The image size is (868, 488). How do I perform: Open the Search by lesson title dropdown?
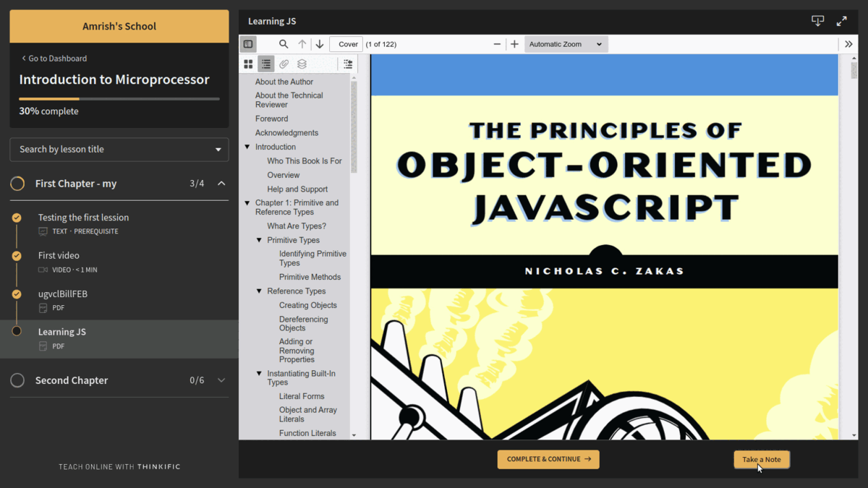pyautogui.click(x=119, y=150)
